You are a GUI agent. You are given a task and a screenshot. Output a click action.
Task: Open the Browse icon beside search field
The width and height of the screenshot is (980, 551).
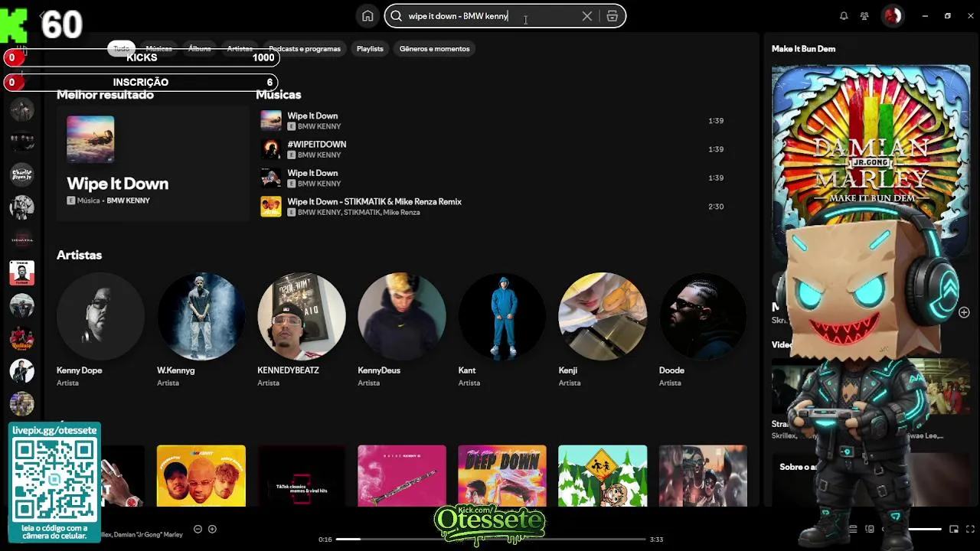pos(612,16)
